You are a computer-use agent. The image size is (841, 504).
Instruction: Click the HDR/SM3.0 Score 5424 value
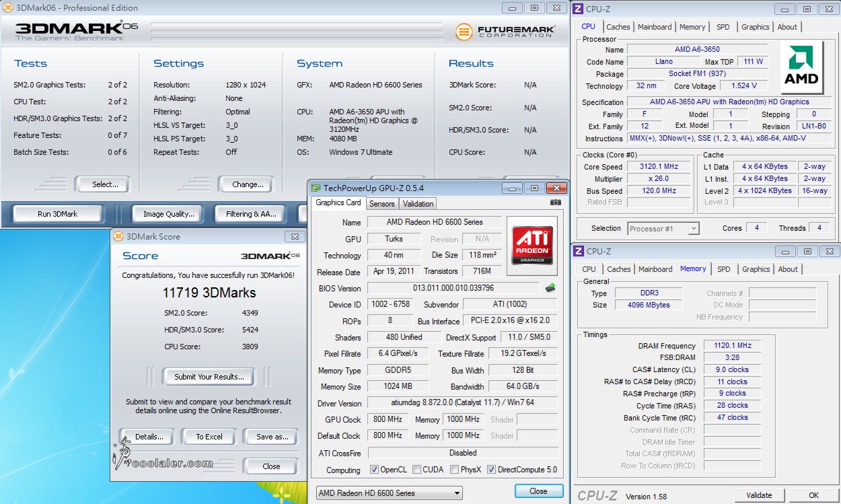250,330
